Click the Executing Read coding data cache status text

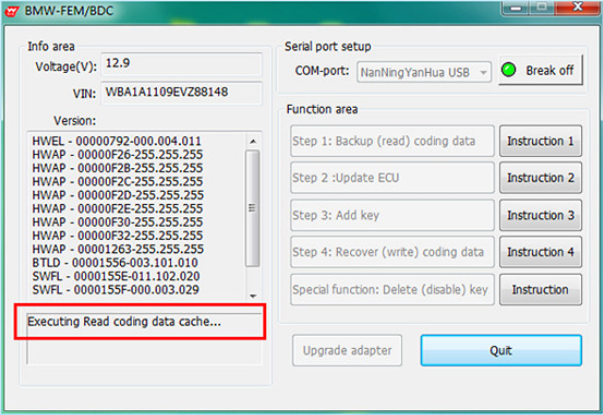124,322
